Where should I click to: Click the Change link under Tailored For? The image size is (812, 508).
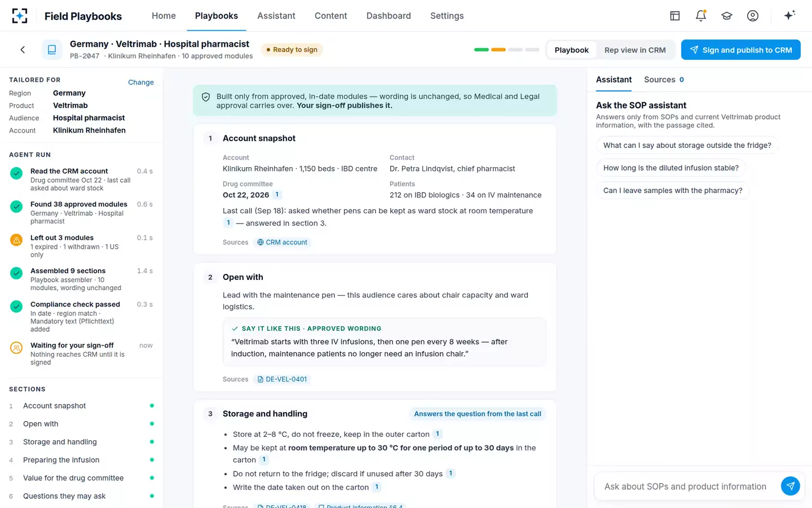141,82
